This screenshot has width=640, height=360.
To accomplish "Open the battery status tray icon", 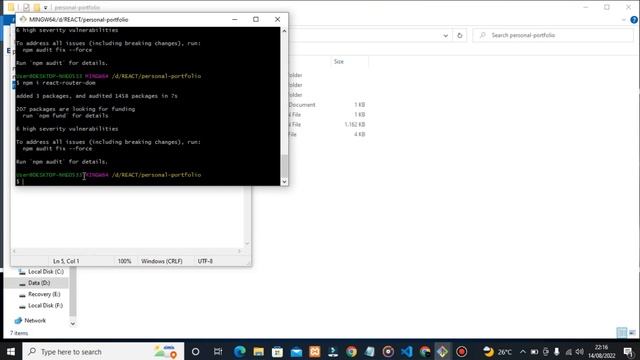I will tap(534, 351).
